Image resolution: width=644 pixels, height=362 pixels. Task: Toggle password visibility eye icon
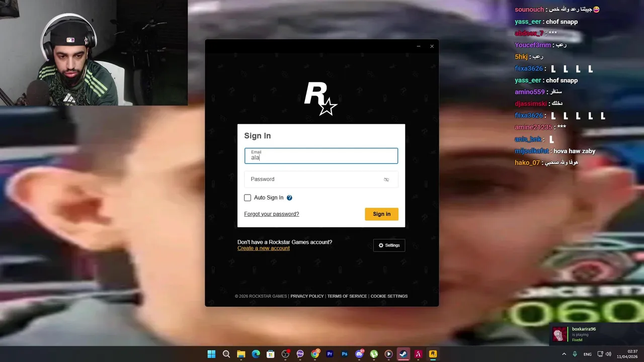[x=386, y=179]
